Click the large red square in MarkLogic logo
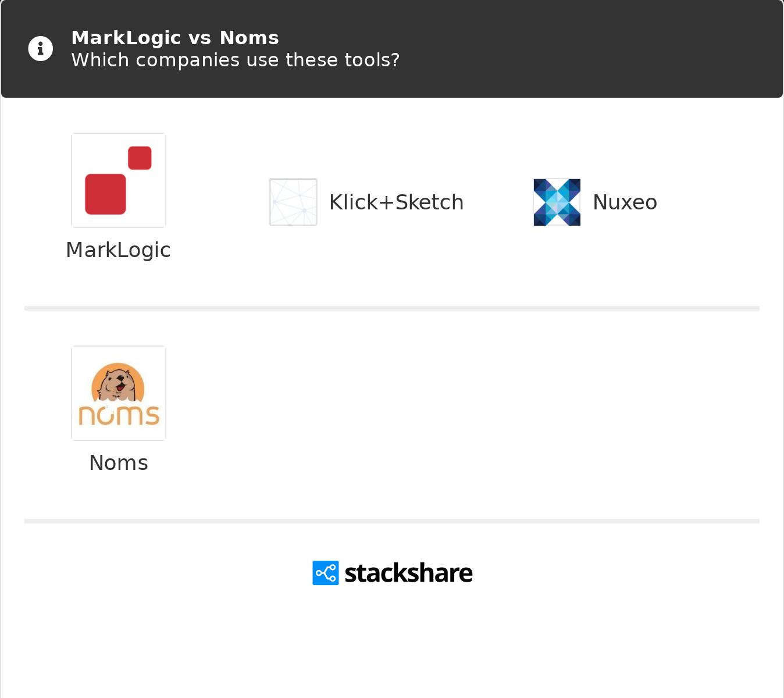 point(105,194)
